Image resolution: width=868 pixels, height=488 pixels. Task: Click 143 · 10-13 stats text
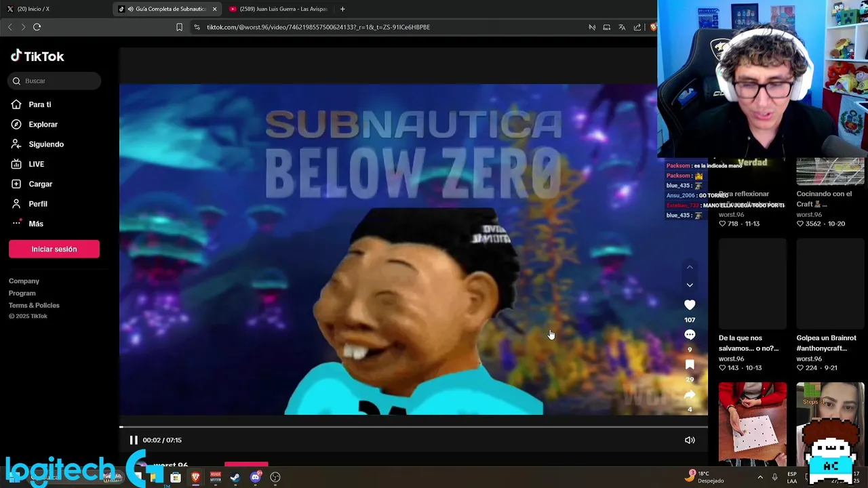741,368
